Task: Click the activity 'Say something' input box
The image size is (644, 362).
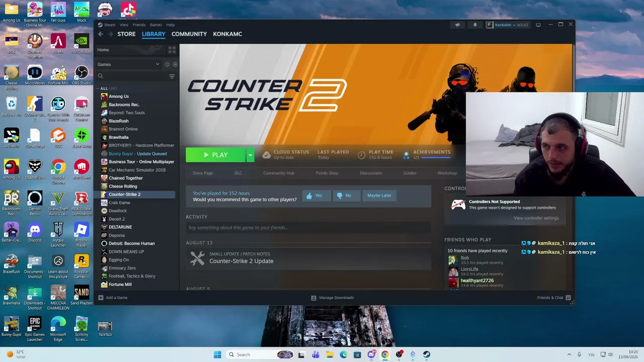Action: [308, 228]
